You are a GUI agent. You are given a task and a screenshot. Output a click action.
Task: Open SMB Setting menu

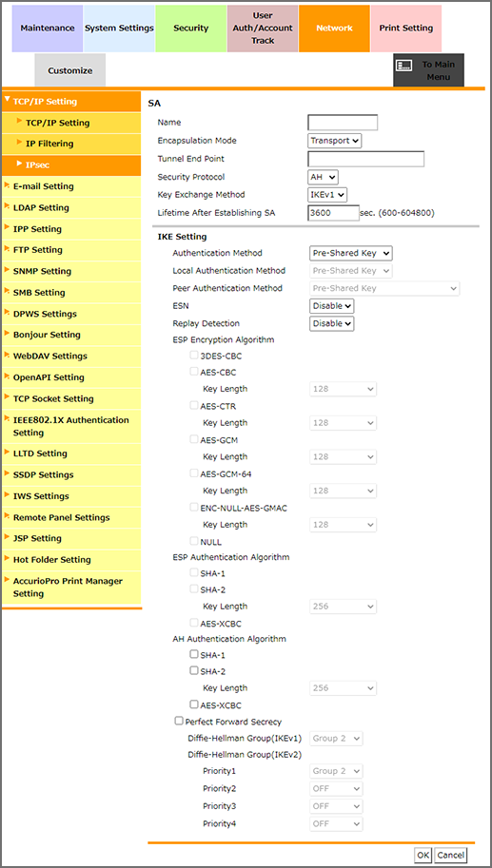71,293
